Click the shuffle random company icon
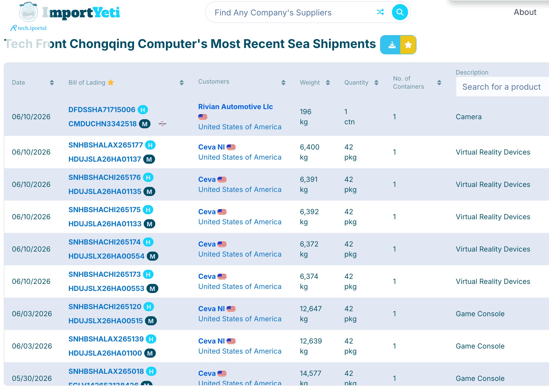This screenshot has width=549, height=392. [x=380, y=12]
